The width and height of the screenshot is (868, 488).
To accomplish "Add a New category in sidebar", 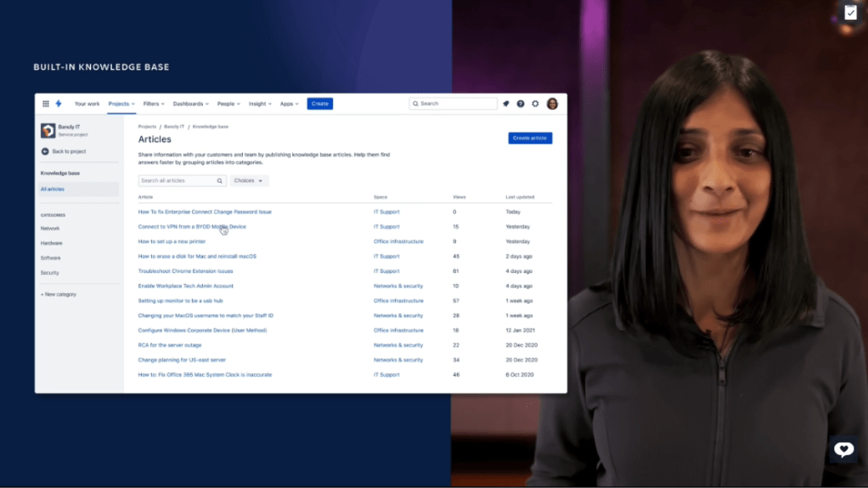I will tap(59, 294).
